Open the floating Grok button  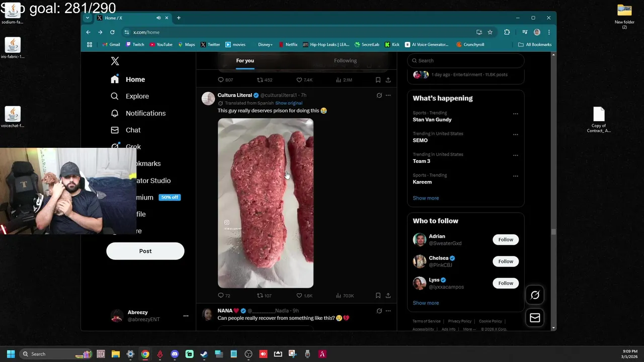pyautogui.click(x=535, y=295)
